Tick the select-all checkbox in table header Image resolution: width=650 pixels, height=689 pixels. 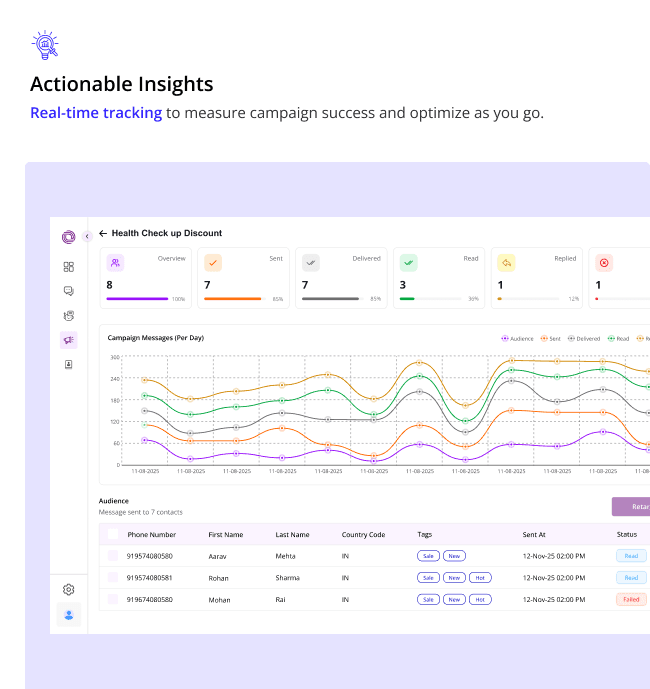tap(113, 534)
